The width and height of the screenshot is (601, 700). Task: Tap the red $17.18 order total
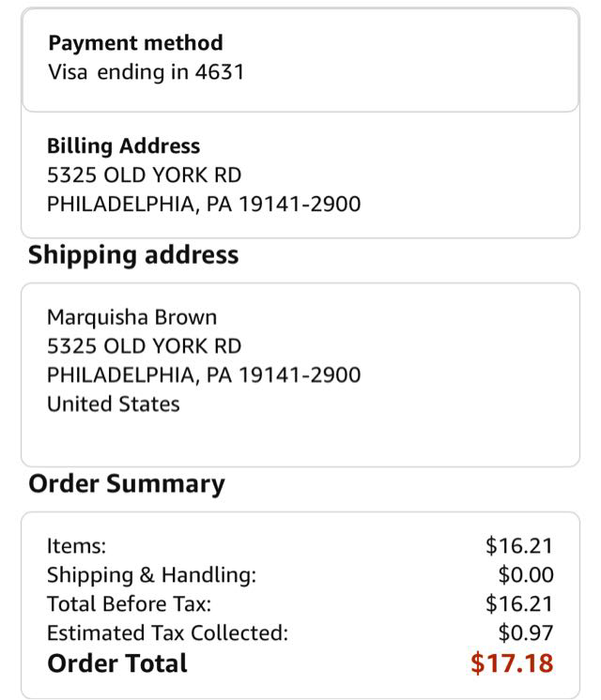[512, 663]
